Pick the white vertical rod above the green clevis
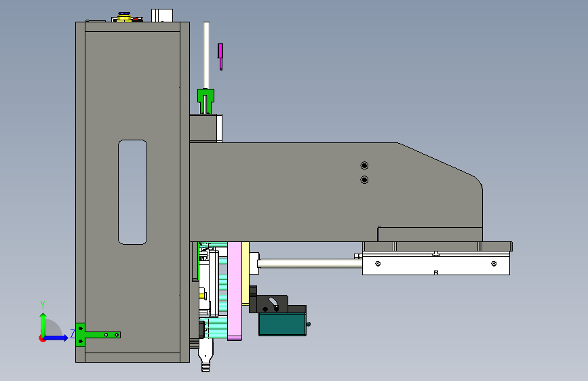The height and width of the screenshot is (381, 588). pos(206,55)
